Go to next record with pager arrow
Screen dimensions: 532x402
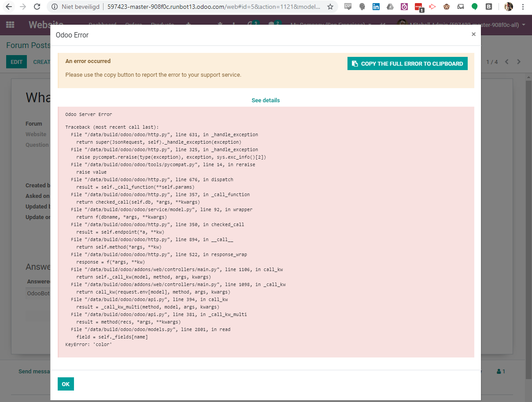click(x=519, y=62)
